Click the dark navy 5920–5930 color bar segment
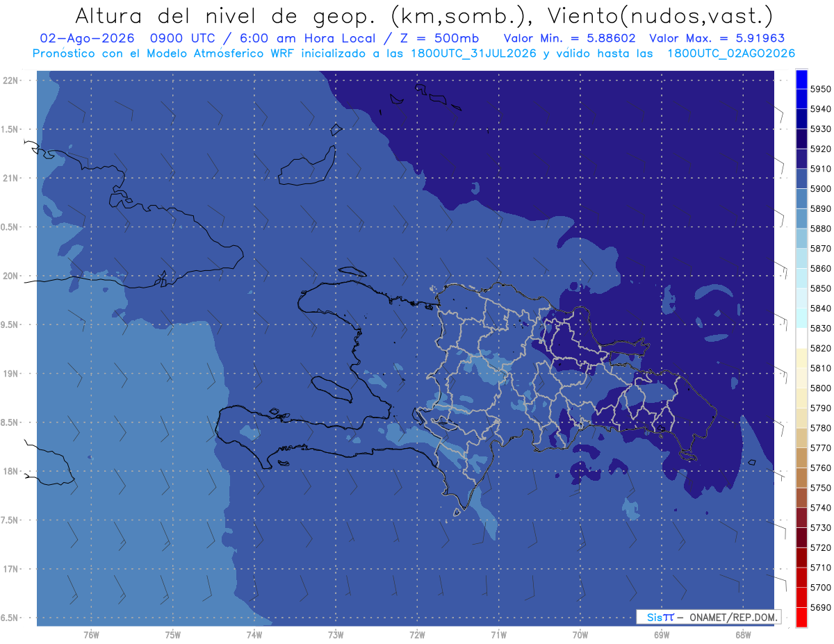The width and height of the screenshot is (834, 644). pyautogui.click(x=801, y=139)
